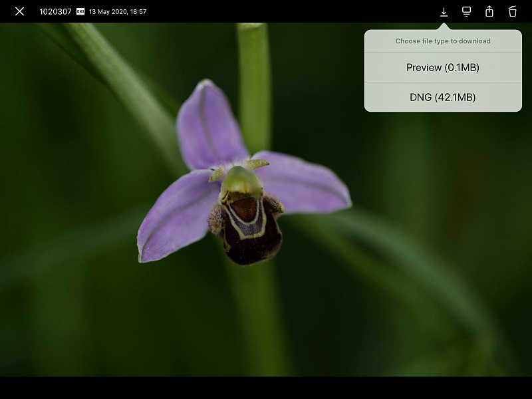Click the black bar below the photo
The height and width of the screenshot is (399, 532).
[266, 388]
